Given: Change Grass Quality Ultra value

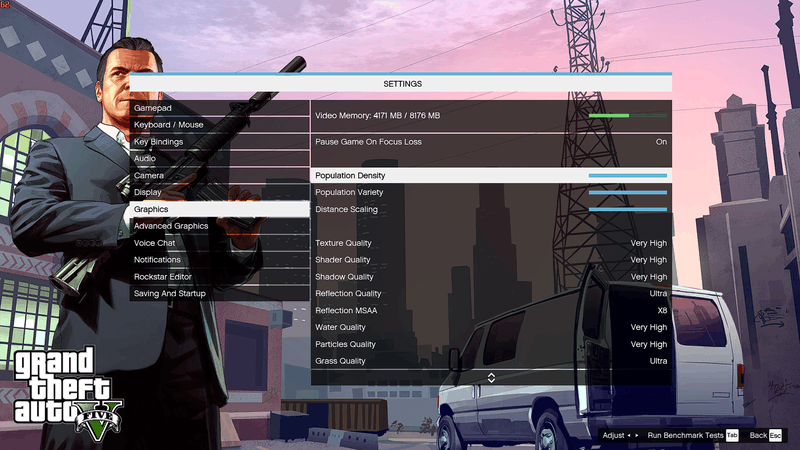Looking at the screenshot, I should point(658,361).
